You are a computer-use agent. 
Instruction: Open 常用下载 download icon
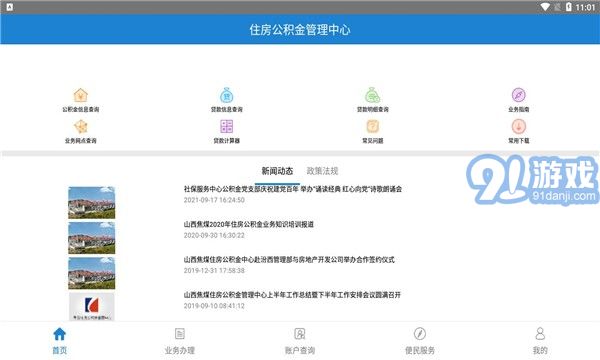pos(518,126)
